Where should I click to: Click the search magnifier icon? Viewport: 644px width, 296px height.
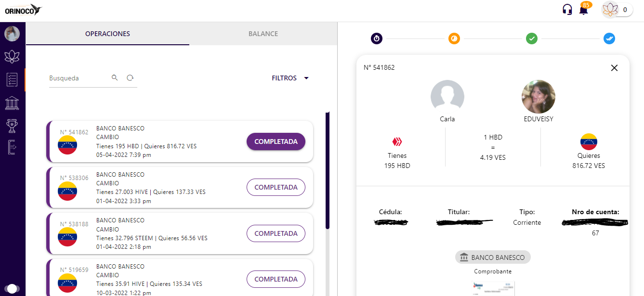[115, 77]
